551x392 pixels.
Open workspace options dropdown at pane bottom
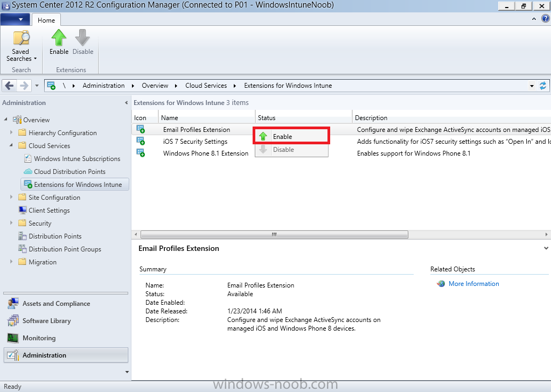pos(127,372)
